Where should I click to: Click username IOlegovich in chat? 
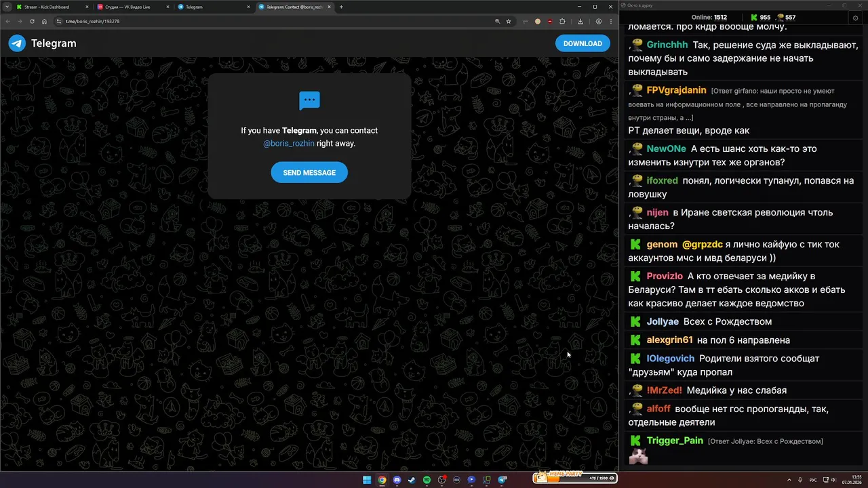coord(670,359)
